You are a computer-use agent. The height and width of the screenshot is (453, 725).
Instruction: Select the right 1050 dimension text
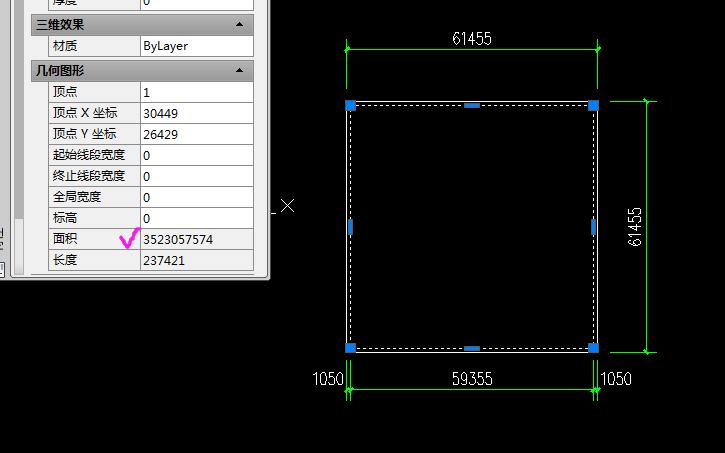pyautogui.click(x=616, y=379)
